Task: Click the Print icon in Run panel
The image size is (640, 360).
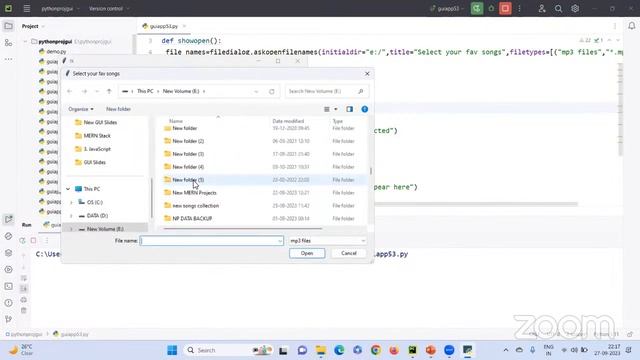Action: click(24, 300)
